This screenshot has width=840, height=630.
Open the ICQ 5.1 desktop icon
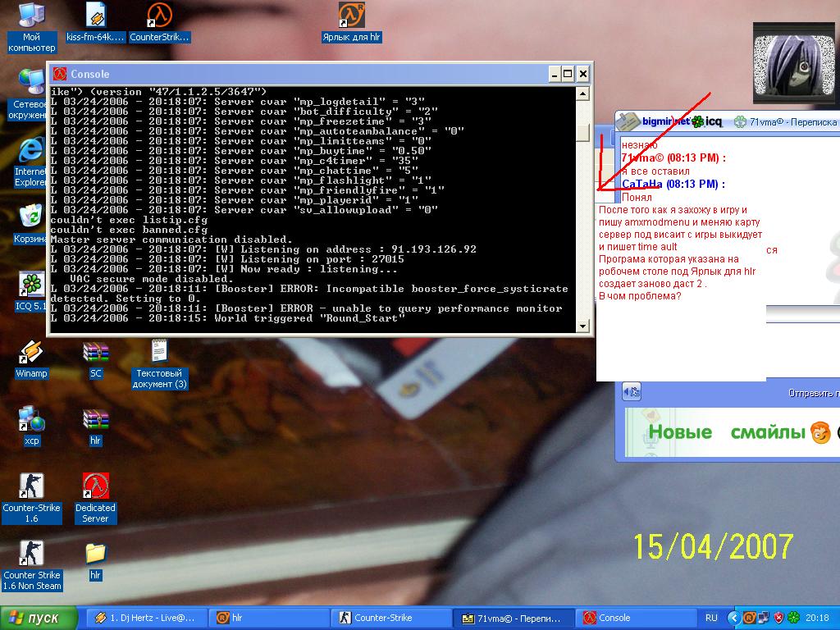click(32, 292)
